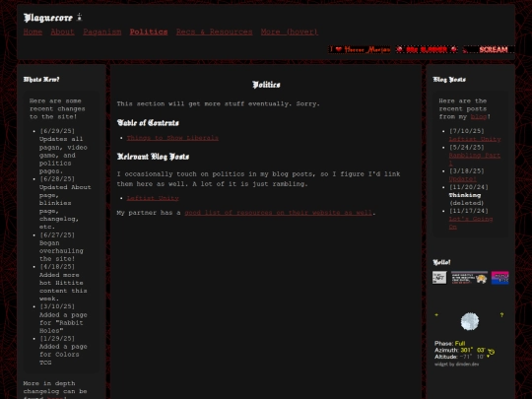This screenshot has width=532, height=399.
Task: Open the blog link in Blog Posts sidebar
Action: 479,116
